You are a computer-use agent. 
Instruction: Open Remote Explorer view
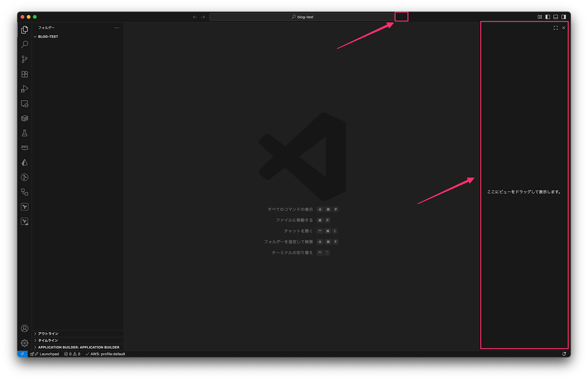point(25,104)
